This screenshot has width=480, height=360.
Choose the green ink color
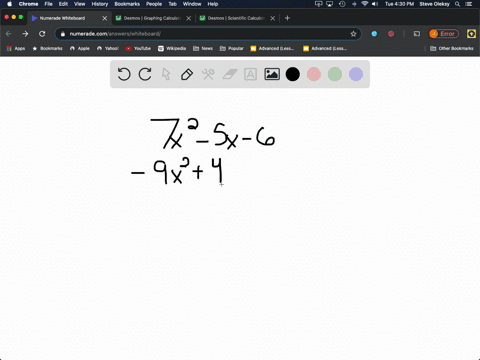click(x=335, y=74)
